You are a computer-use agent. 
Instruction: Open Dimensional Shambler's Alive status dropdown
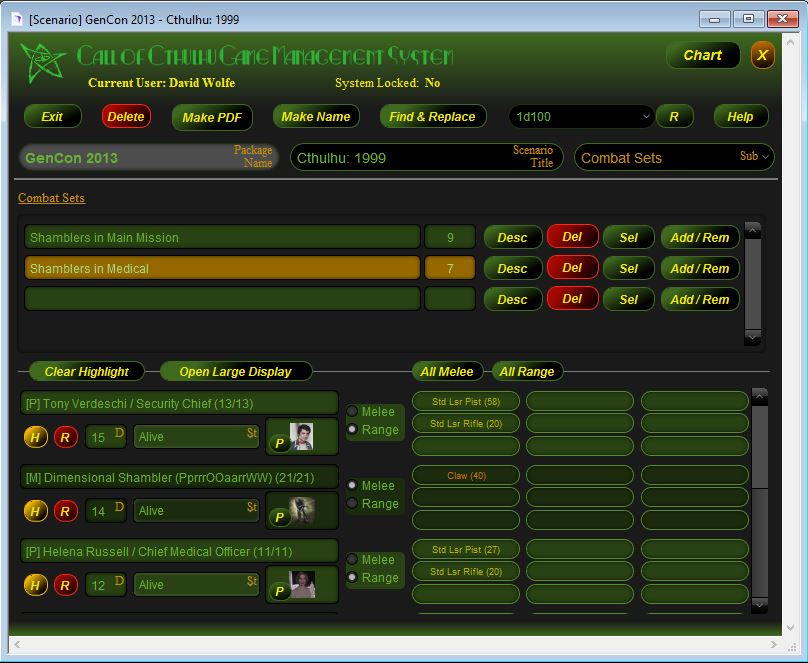(196, 511)
